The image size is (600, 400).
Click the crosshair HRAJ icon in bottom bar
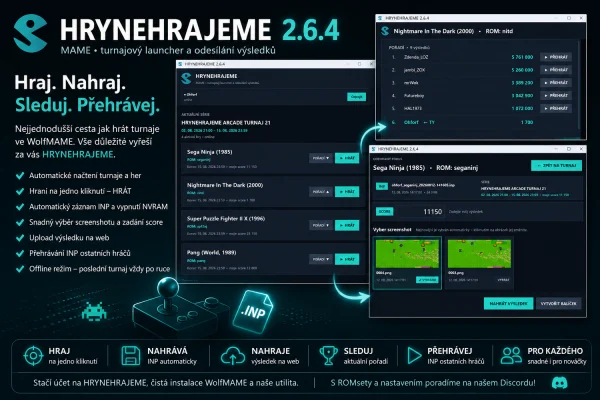(x=33, y=356)
